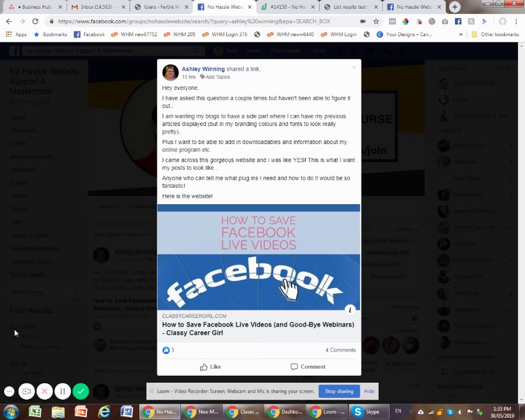The height and width of the screenshot is (420, 525).
Task: Switch to Skype taskbar window
Action: pyautogui.click(x=369, y=412)
